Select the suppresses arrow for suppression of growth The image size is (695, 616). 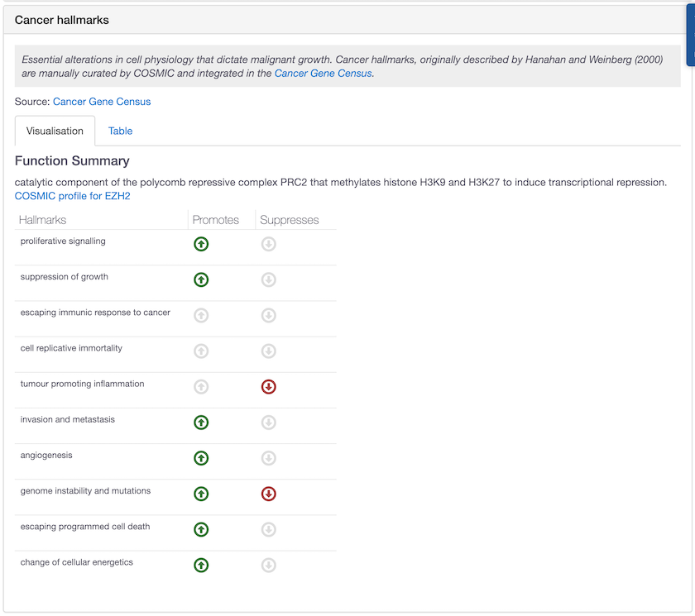tap(269, 279)
